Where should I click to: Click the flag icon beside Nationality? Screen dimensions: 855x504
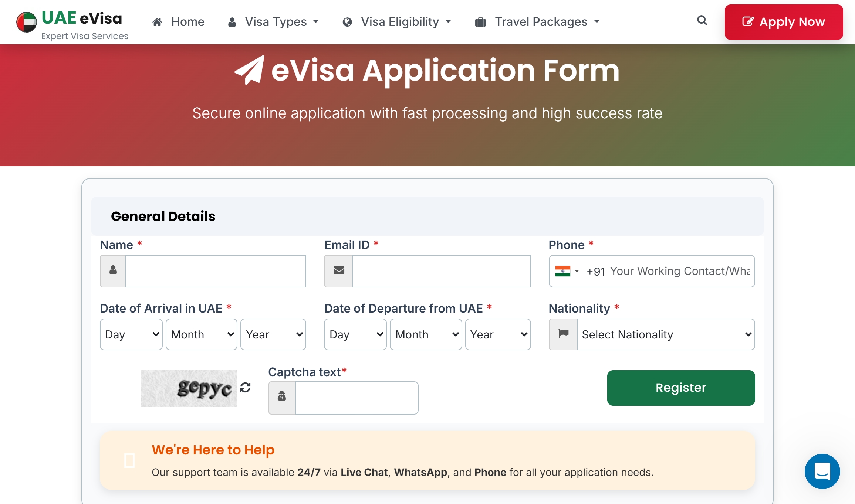point(563,334)
